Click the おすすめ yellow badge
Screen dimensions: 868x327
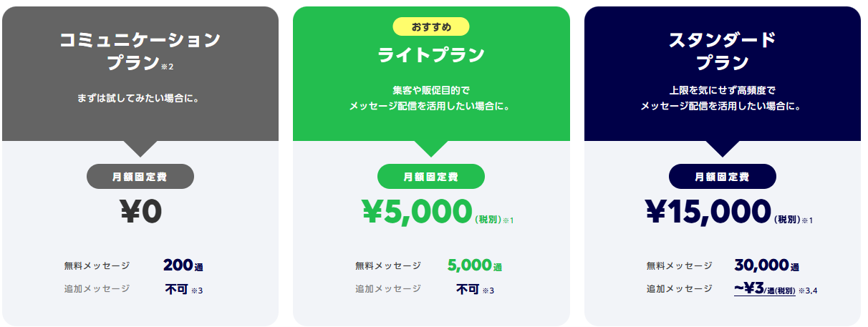pos(431,27)
